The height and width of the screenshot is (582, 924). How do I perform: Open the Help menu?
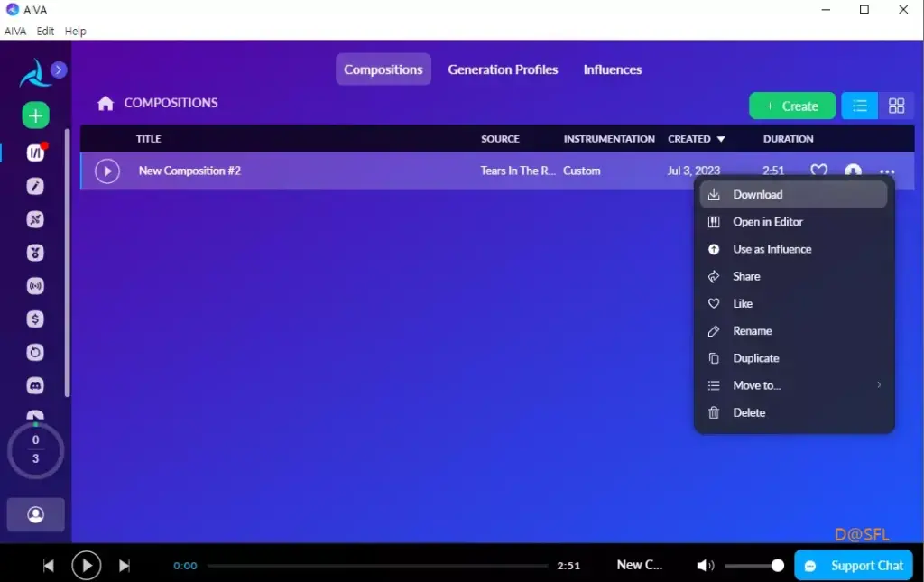coord(76,32)
